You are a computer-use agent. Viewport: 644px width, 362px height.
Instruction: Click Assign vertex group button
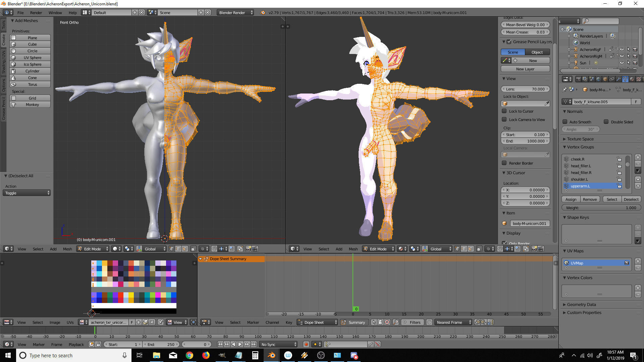tap(571, 199)
